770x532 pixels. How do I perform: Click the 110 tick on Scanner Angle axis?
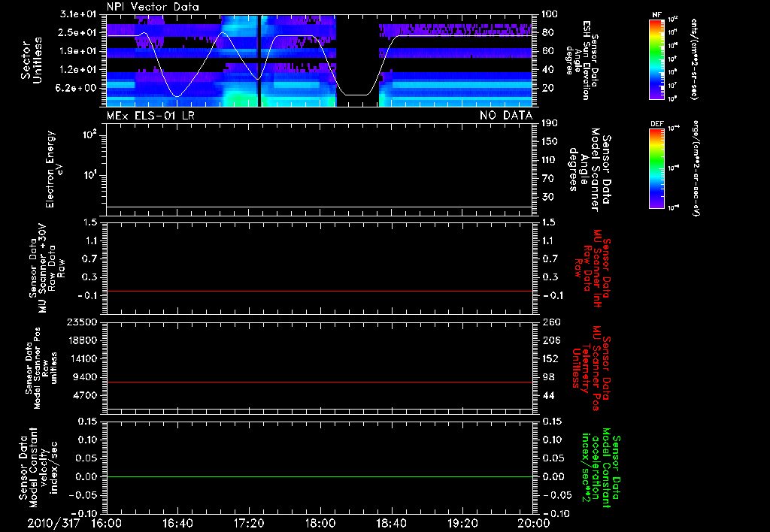tap(550, 160)
